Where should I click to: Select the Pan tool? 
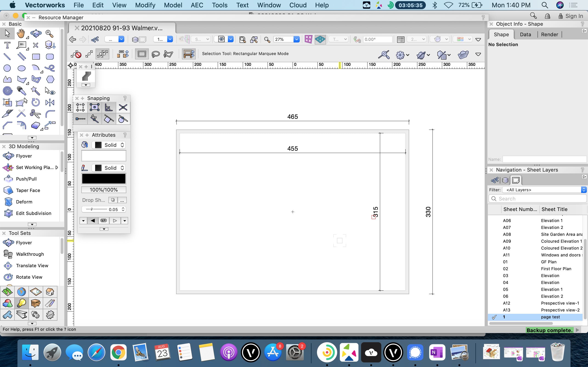tap(21, 33)
